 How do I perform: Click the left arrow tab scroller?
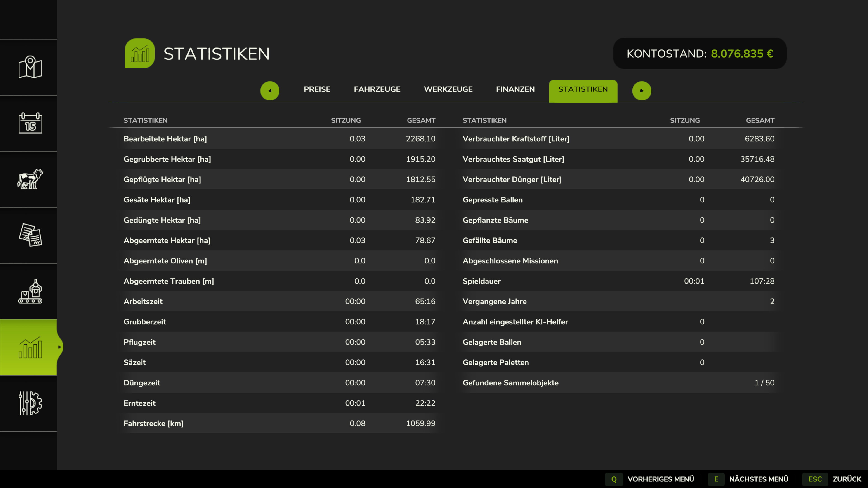point(270,91)
